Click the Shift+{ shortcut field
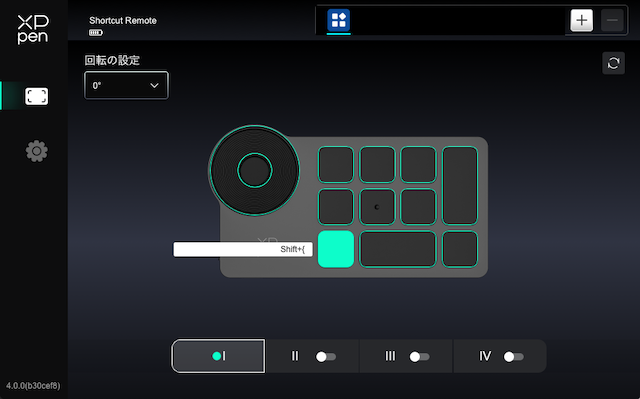The width and height of the screenshot is (640, 399). [x=243, y=249]
